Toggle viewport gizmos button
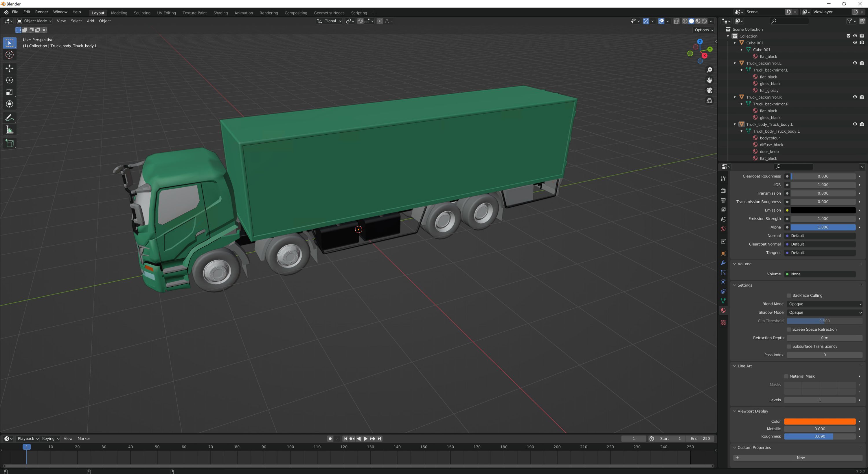This screenshot has width=868, height=474. pos(646,21)
